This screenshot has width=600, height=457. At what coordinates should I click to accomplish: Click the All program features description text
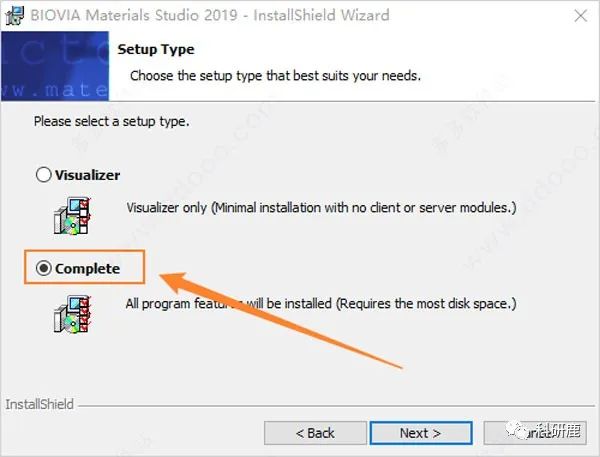(321, 304)
